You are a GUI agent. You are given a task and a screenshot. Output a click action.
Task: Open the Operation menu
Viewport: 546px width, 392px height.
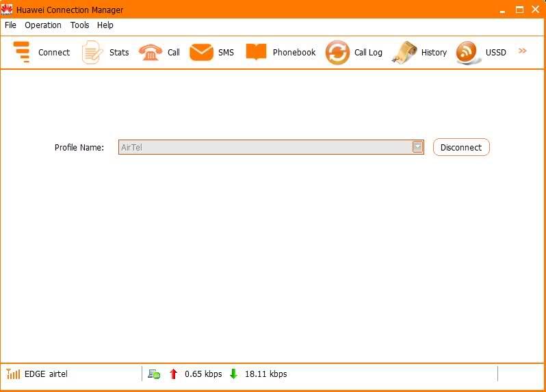pos(43,25)
